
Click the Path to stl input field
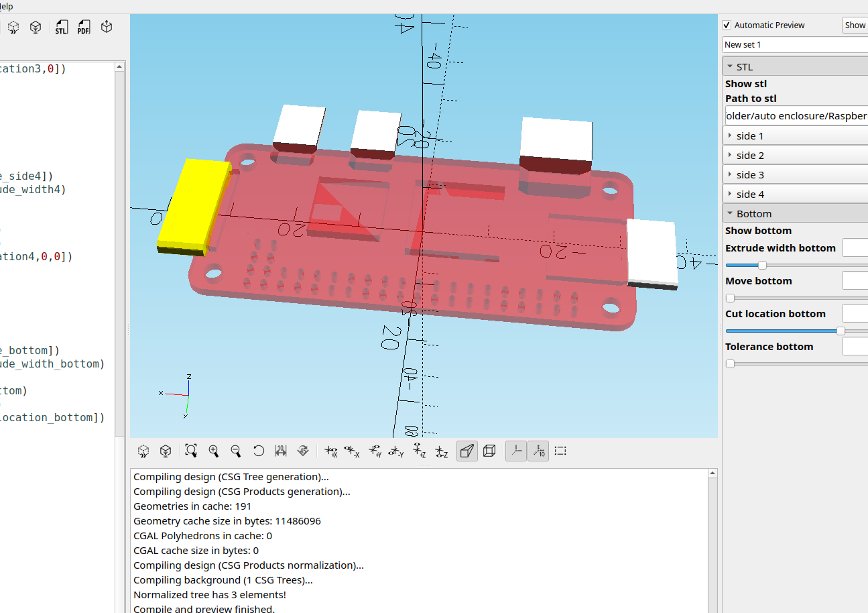pos(796,116)
